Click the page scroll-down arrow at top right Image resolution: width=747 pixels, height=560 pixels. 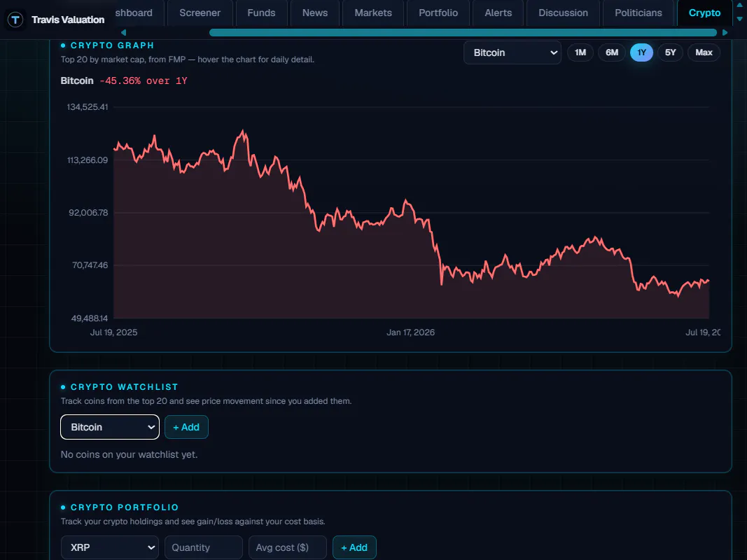coord(740,19)
